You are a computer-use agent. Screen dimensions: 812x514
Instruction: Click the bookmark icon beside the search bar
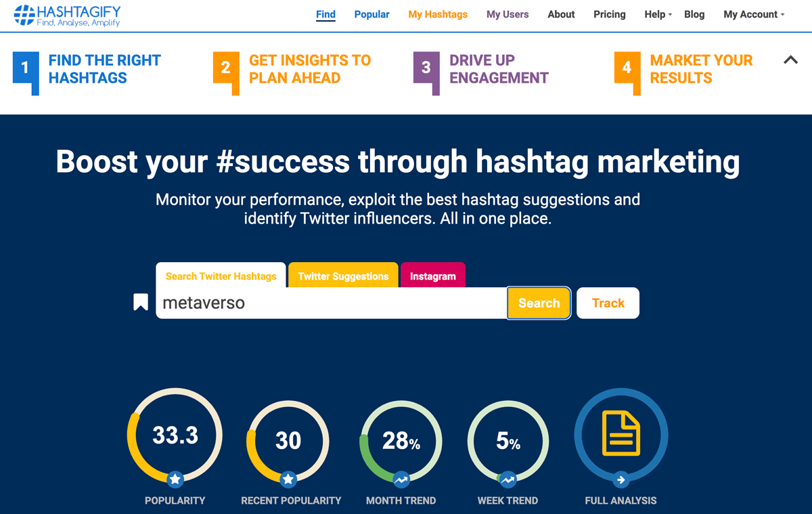140,303
